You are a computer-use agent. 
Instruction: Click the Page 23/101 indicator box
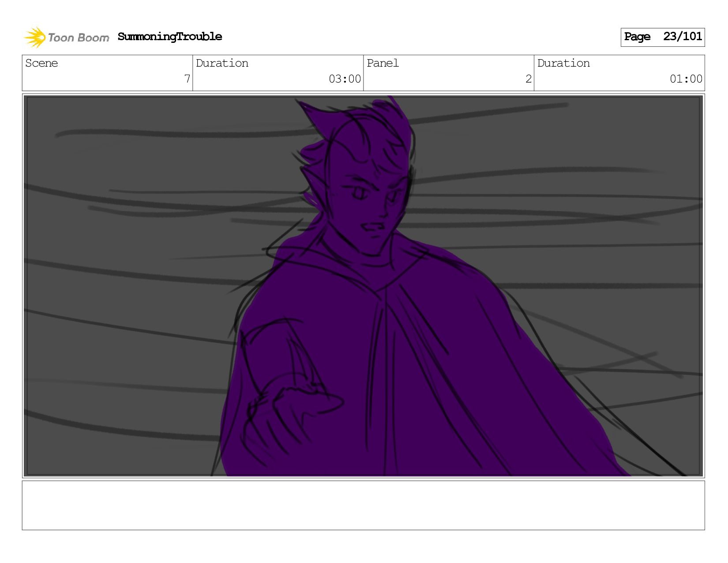[662, 37]
